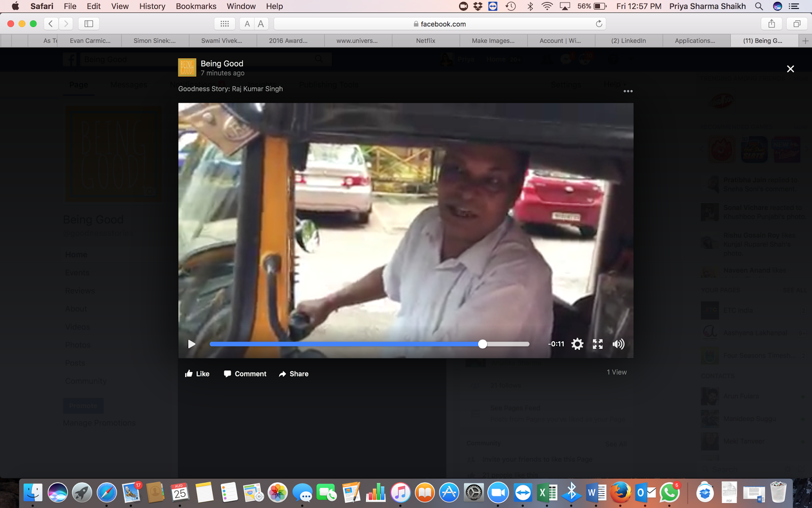
Task: Play the Goodness Story video
Action: (x=191, y=344)
